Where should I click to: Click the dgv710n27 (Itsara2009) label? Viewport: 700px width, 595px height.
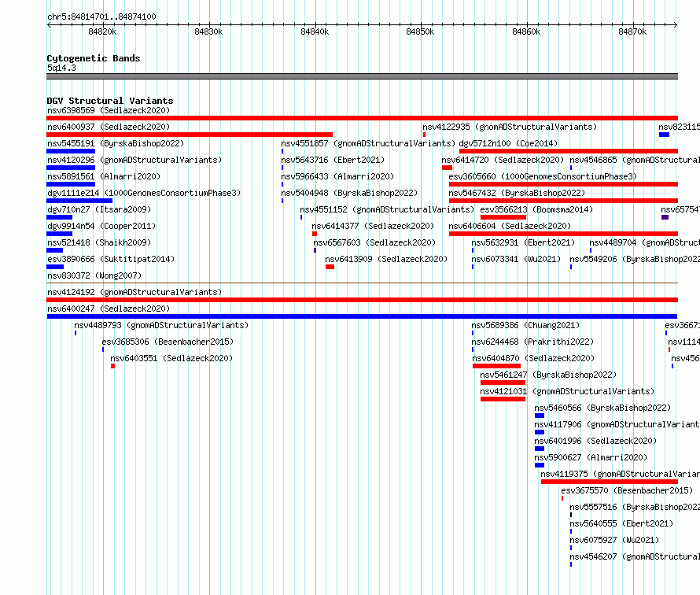coord(99,209)
